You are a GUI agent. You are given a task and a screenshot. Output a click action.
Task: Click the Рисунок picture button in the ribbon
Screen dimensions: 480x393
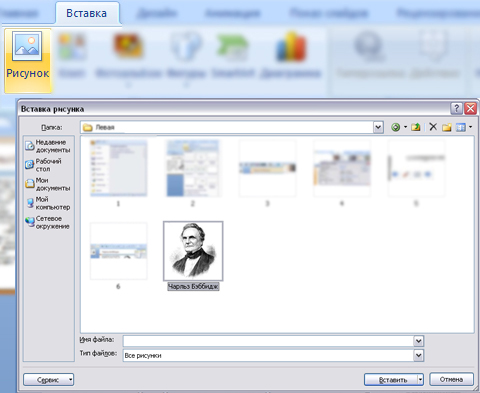point(28,60)
